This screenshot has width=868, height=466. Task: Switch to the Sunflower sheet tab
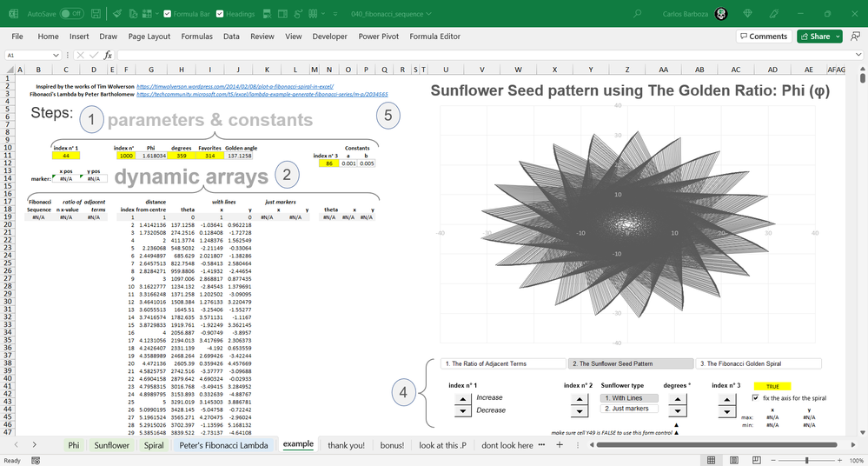(111, 445)
